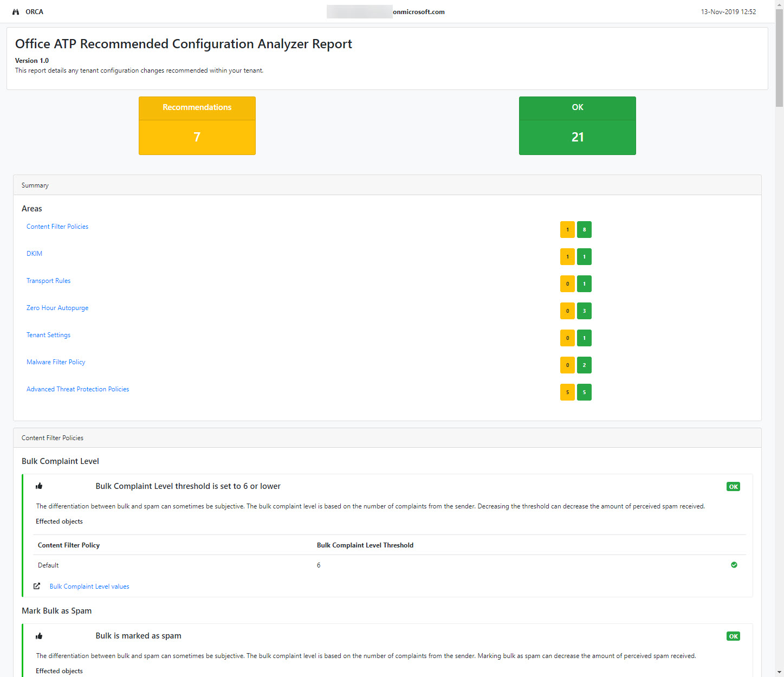Click the green badge 3 for Zero Hour Autopurge
The height and width of the screenshot is (677, 784).
pyautogui.click(x=584, y=311)
